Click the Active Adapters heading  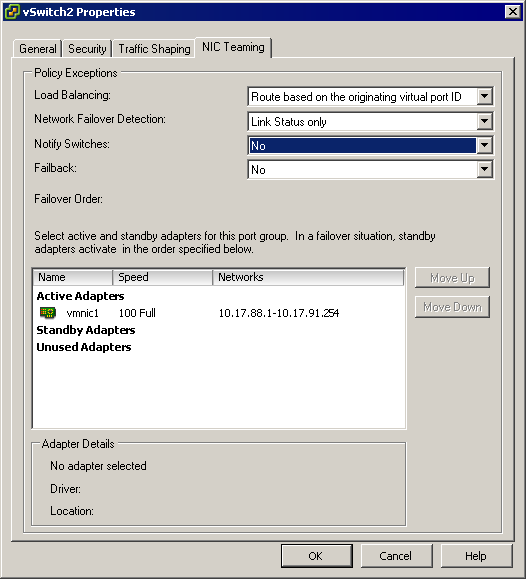(80, 296)
